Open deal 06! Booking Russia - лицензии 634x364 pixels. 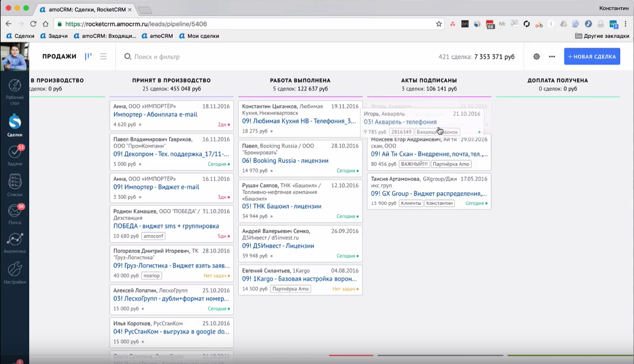point(285,161)
